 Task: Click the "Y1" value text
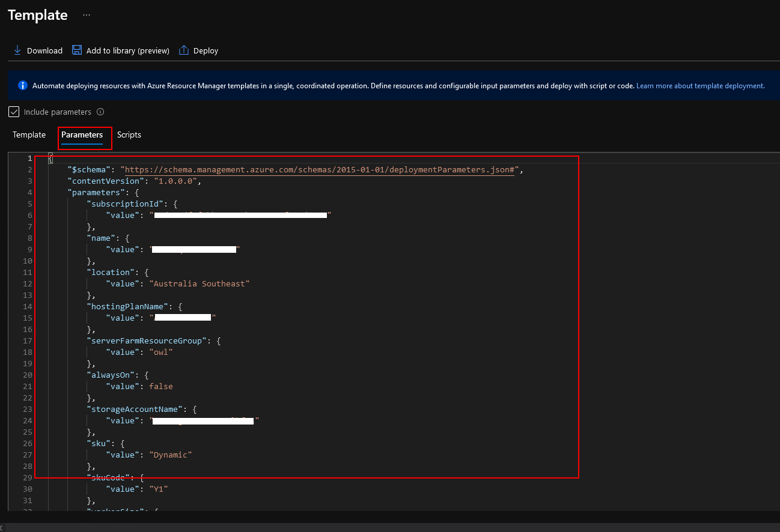(x=159, y=489)
